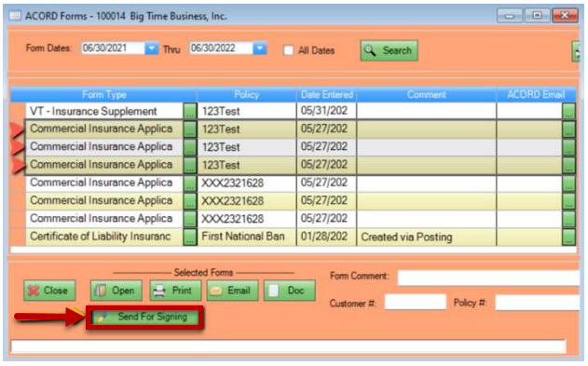Click the ACORD Forms window title bar icon
The width and height of the screenshot is (588, 366).
tap(15, 16)
